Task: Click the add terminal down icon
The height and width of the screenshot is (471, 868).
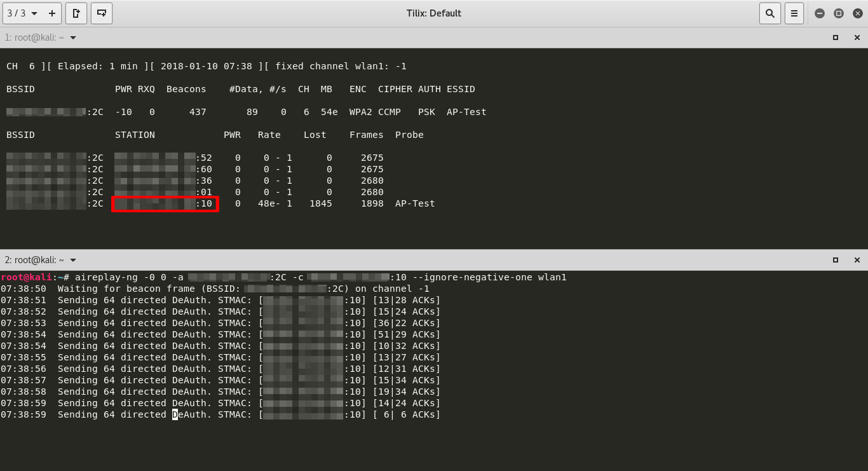Action: [101, 13]
